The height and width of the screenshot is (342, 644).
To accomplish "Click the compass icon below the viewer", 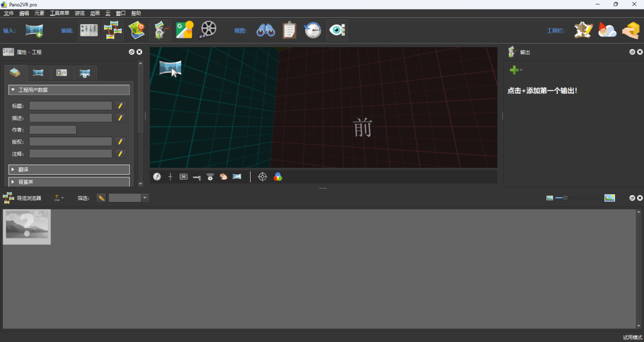I will pyautogui.click(x=157, y=177).
